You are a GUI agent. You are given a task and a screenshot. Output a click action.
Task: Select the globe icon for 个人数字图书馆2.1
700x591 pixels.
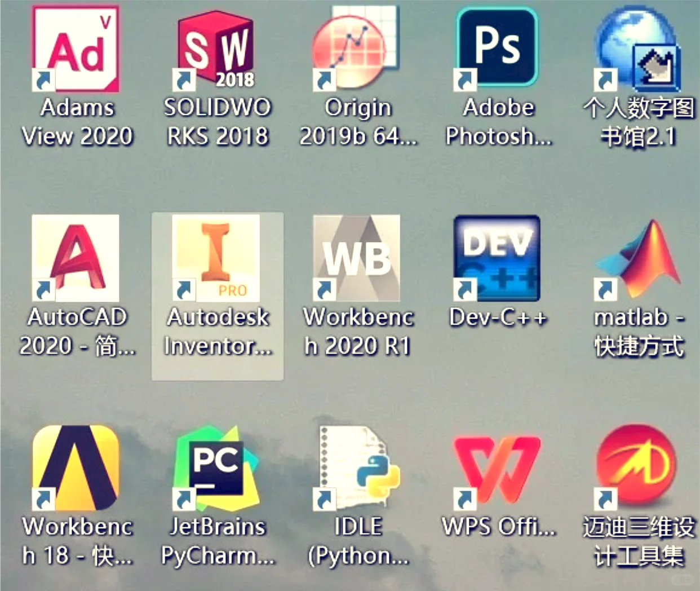tap(638, 49)
